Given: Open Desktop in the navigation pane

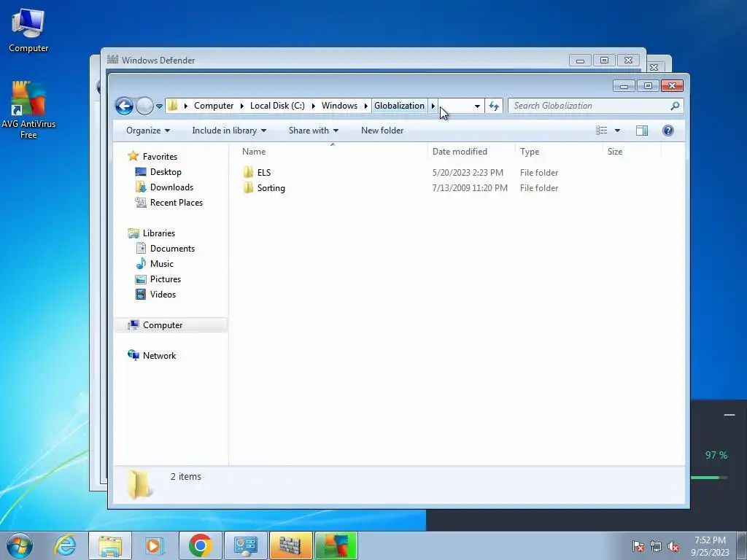Looking at the screenshot, I should click(166, 172).
